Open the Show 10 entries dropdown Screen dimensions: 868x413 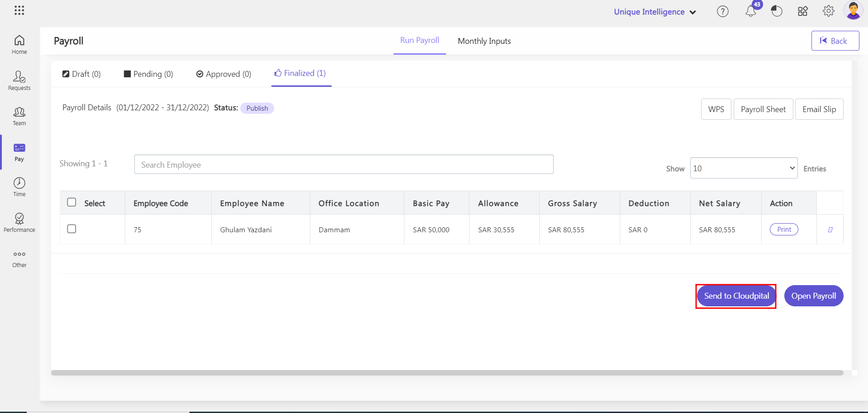[744, 168]
